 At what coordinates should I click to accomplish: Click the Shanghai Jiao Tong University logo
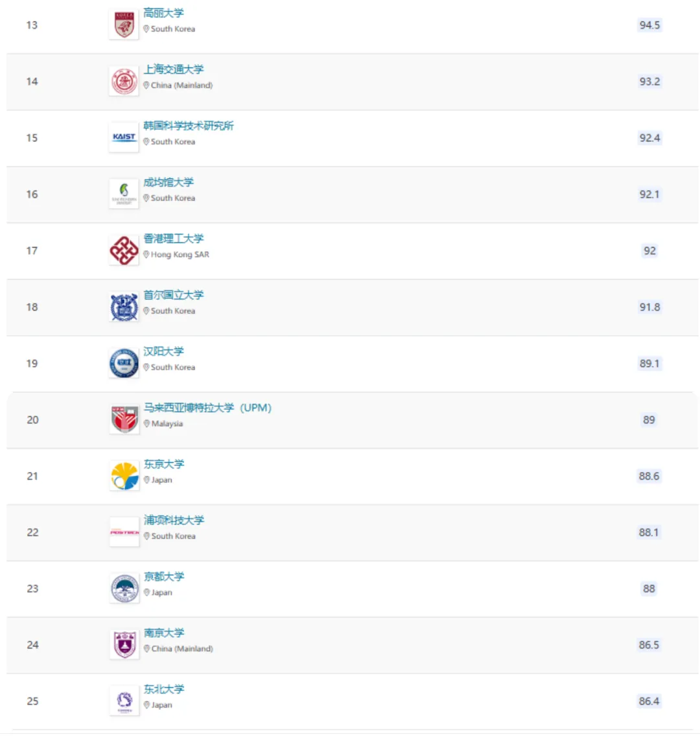[x=124, y=81]
